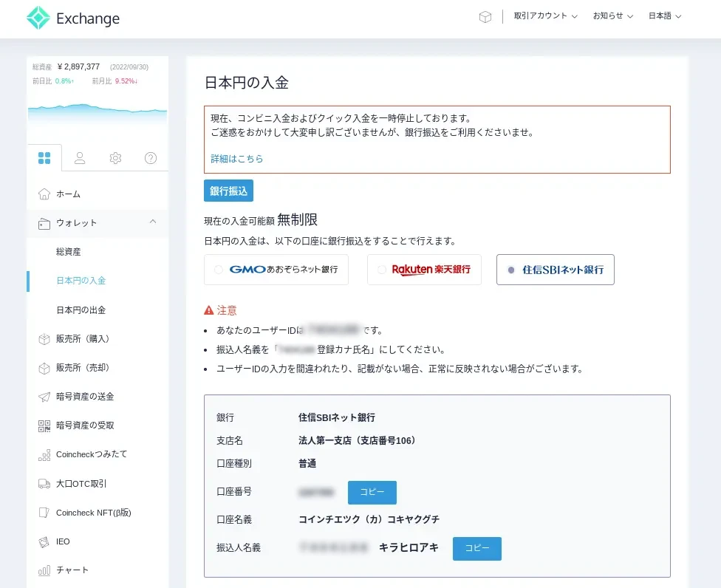Image resolution: width=721 pixels, height=588 pixels.
Task: Click the paper plane icon for 暗号資産の送金
Action: pos(44,397)
